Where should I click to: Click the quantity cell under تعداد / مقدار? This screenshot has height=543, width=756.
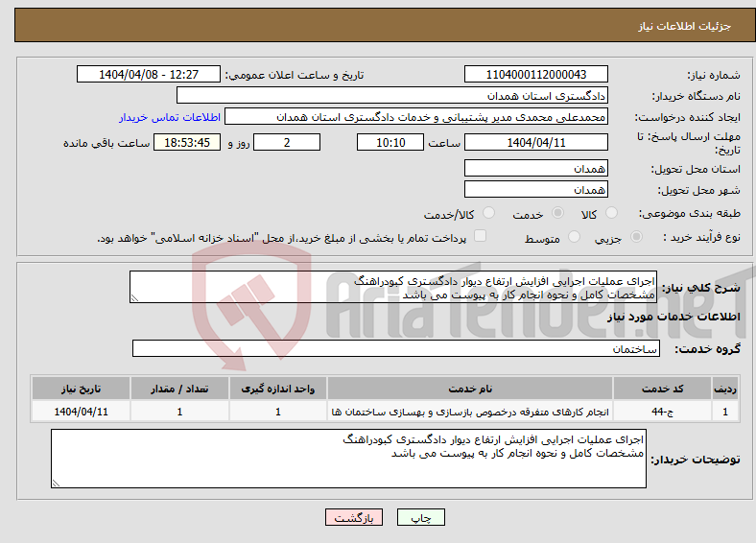point(179,412)
